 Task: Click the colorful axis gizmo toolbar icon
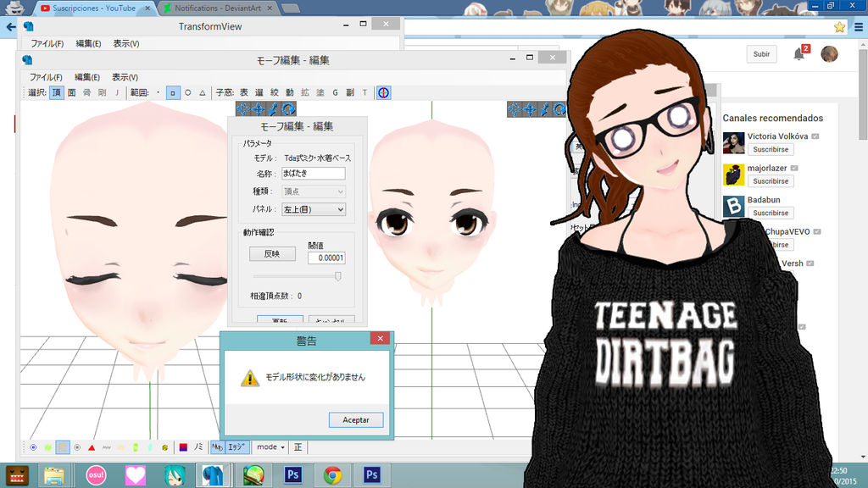coord(384,92)
